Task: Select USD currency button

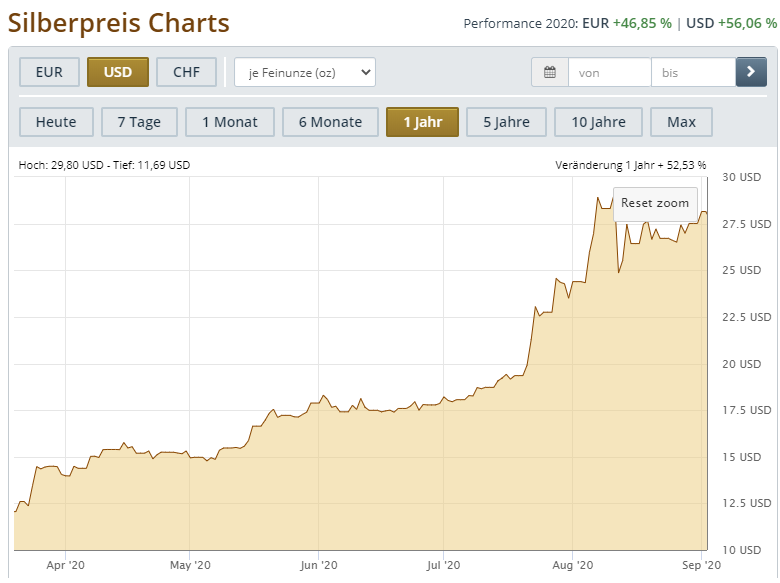Action: tap(118, 72)
